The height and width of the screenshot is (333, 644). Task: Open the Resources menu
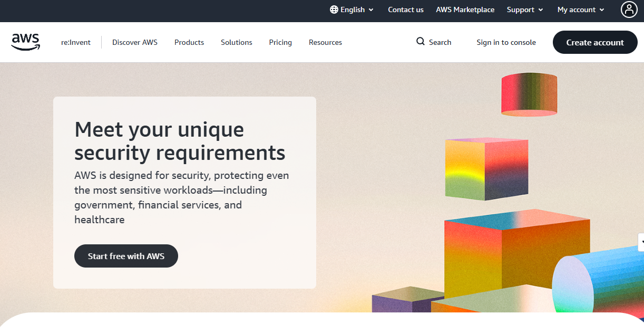click(325, 42)
